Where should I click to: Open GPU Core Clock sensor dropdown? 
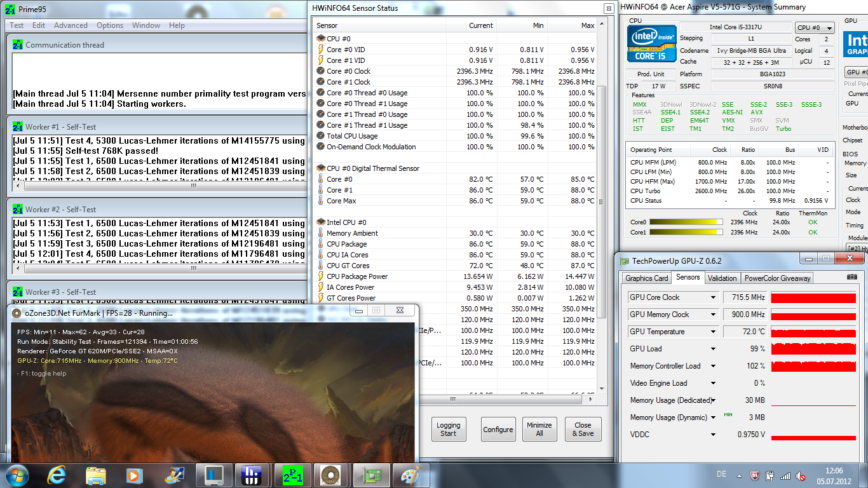click(x=714, y=297)
